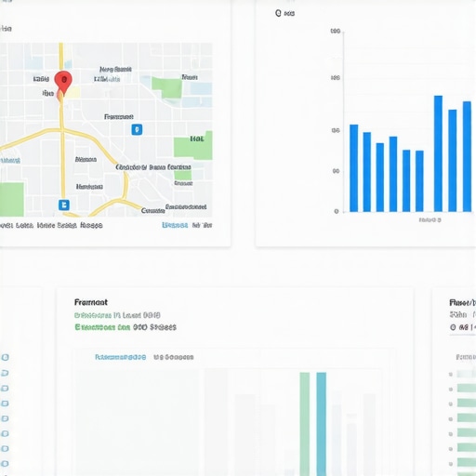This screenshot has width=476, height=476.
Task: Click the Fremont heading in the bottom card
Action: click(91, 302)
